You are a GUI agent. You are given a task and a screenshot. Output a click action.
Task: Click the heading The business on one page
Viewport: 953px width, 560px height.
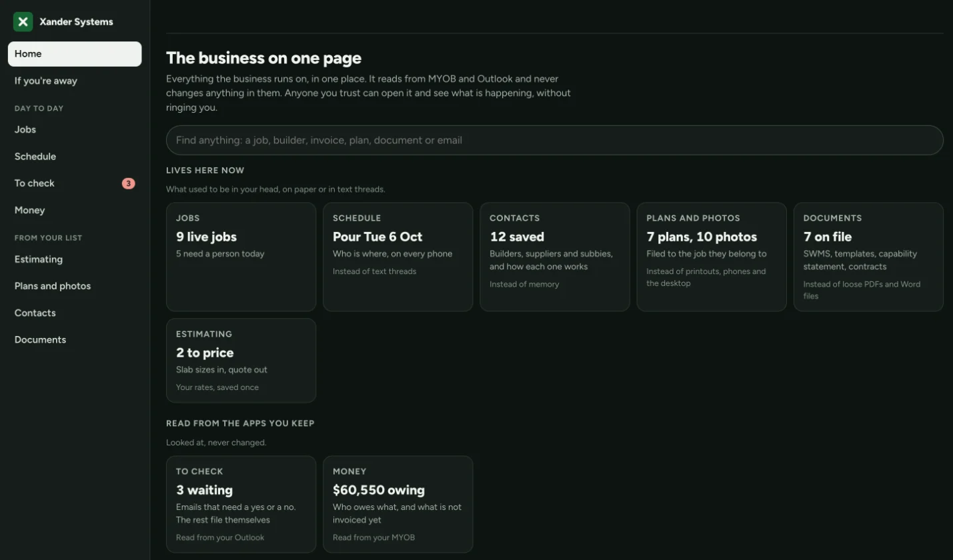tap(263, 58)
